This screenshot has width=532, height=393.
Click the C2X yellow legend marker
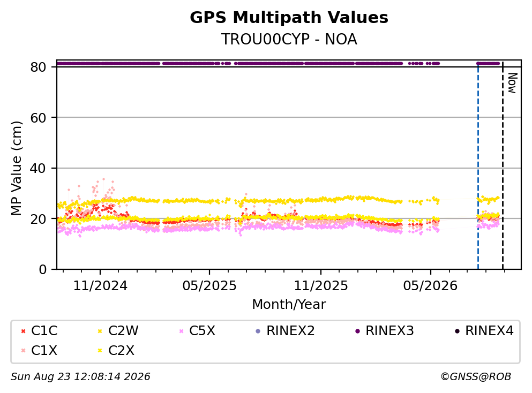pos(100,351)
